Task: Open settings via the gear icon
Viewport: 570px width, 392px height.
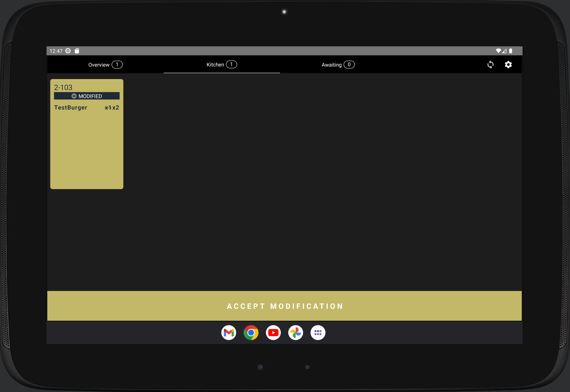Action: pos(508,65)
